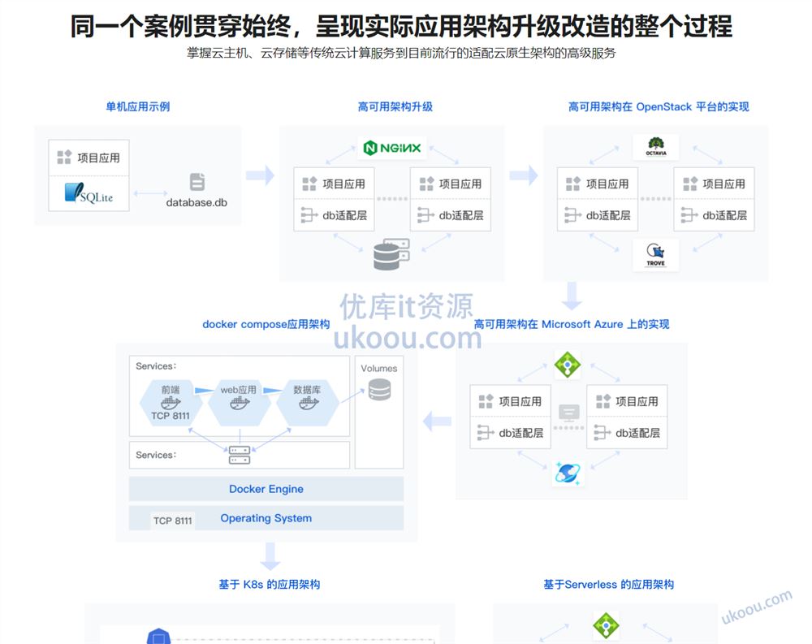Click the Docker whale in the web应用 hexagon
Viewport: 812px width, 644px height.
click(x=240, y=403)
